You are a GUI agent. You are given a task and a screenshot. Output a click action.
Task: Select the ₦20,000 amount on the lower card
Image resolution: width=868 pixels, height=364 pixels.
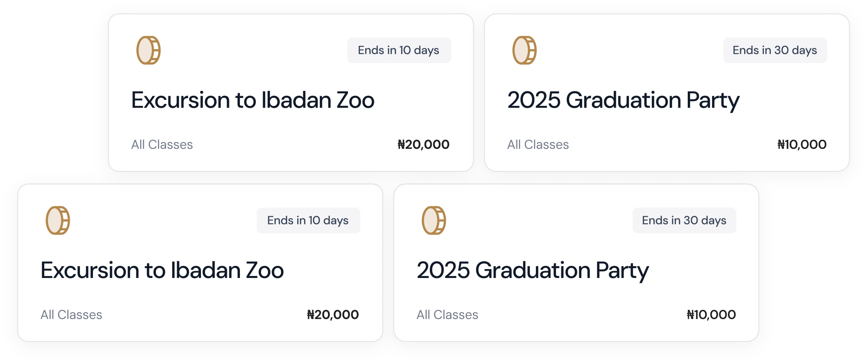333,314
